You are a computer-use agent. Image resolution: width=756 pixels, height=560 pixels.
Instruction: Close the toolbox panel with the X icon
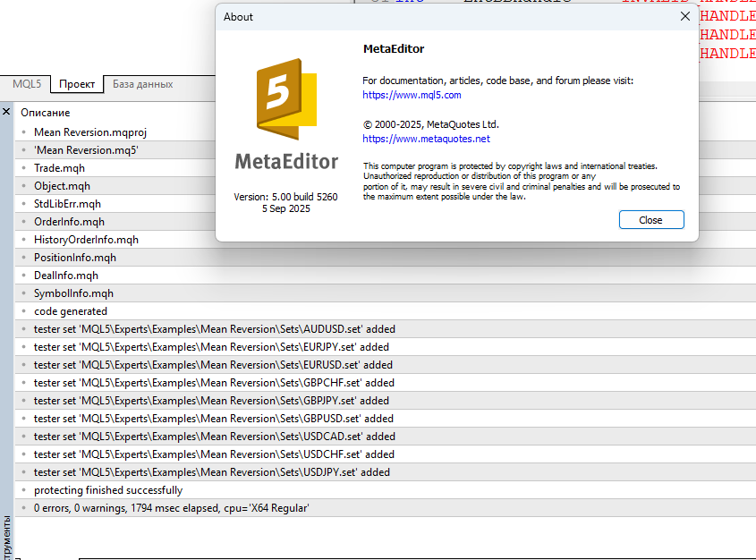coord(6,112)
